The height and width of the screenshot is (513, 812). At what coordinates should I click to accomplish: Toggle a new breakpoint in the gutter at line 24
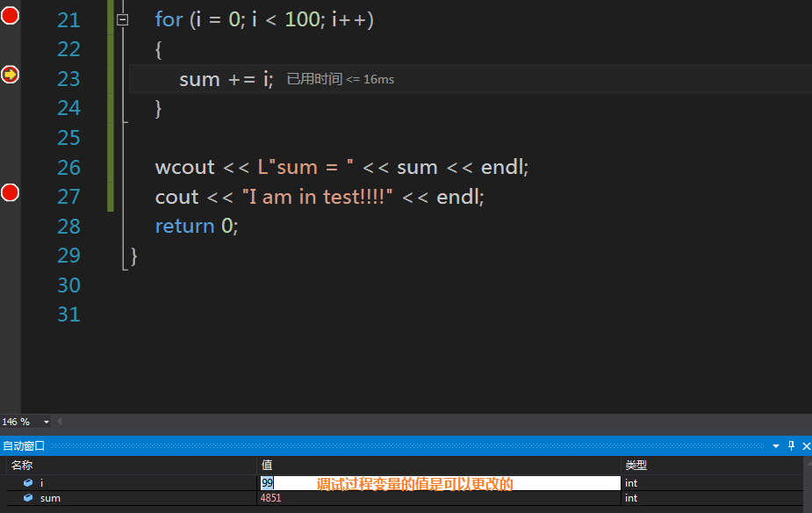(x=10, y=107)
